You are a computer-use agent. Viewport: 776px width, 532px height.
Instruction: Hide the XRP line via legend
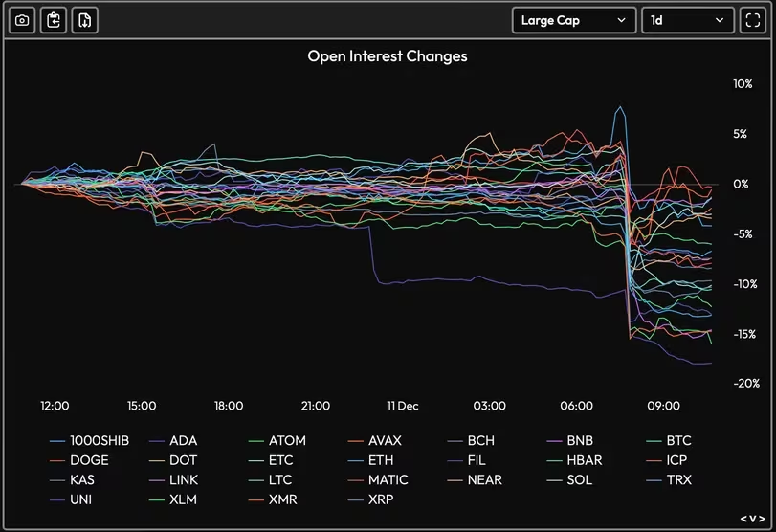tap(381, 499)
